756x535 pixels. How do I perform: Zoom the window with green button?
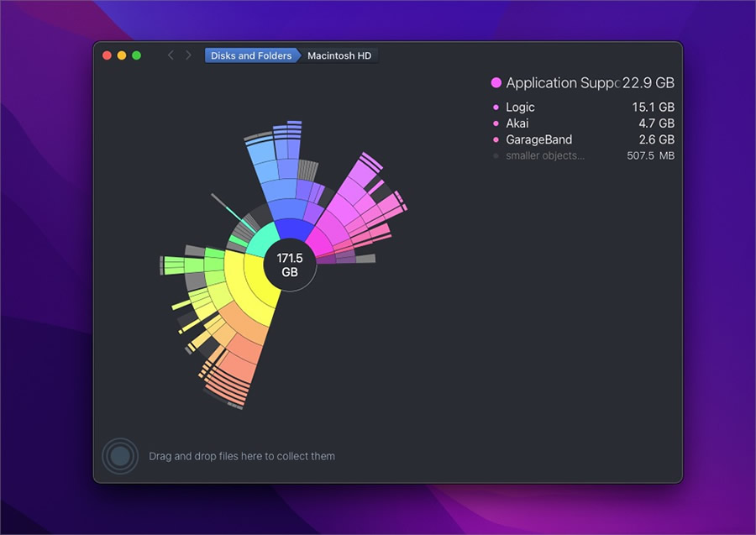click(x=136, y=55)
